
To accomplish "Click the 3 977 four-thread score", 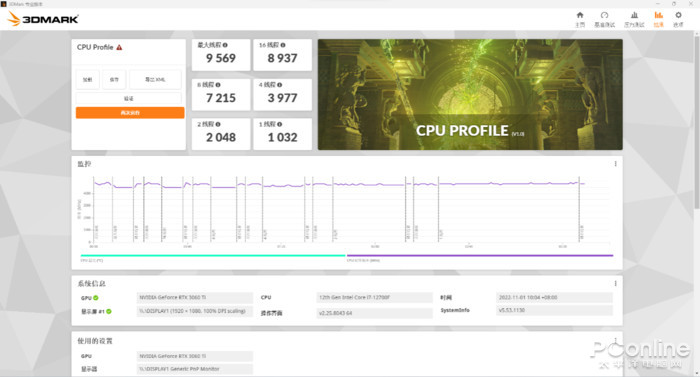I will point(282,98).
